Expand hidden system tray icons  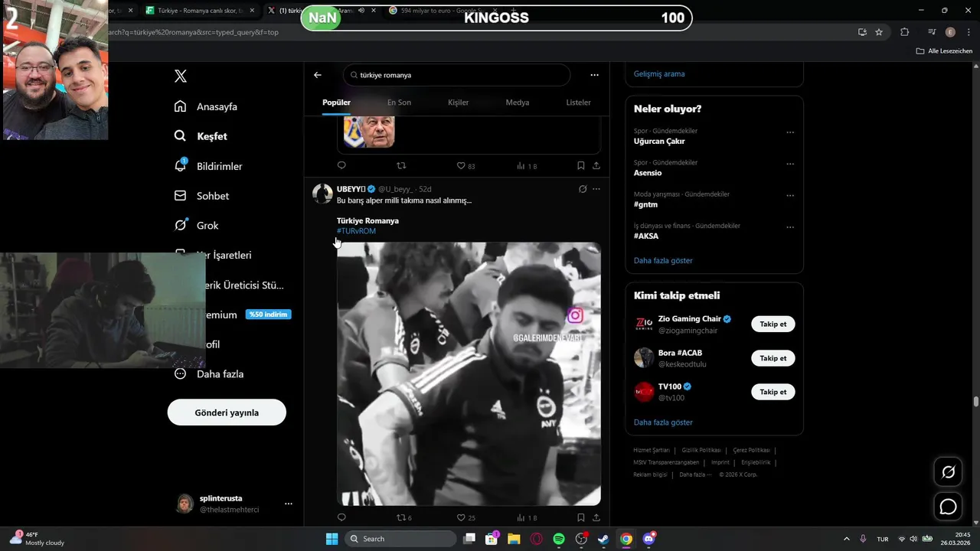click(846, 539)
